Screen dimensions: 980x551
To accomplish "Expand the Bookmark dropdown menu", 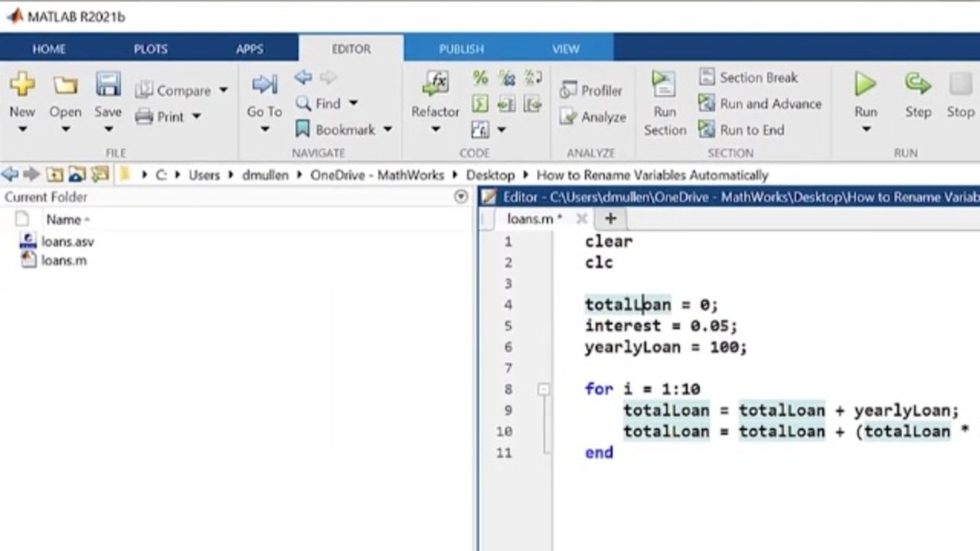I will (x=387, y=129).
